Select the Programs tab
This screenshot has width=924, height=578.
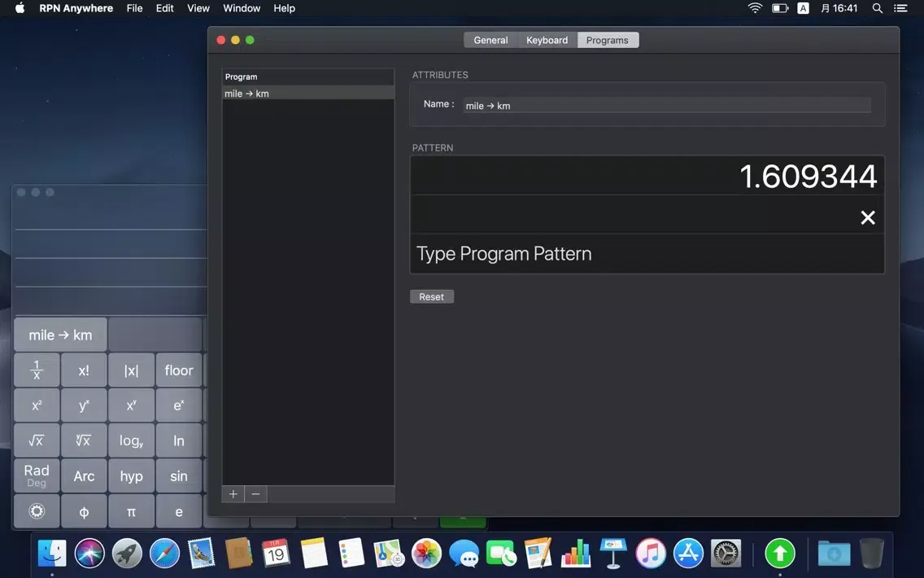pos(608,40)
